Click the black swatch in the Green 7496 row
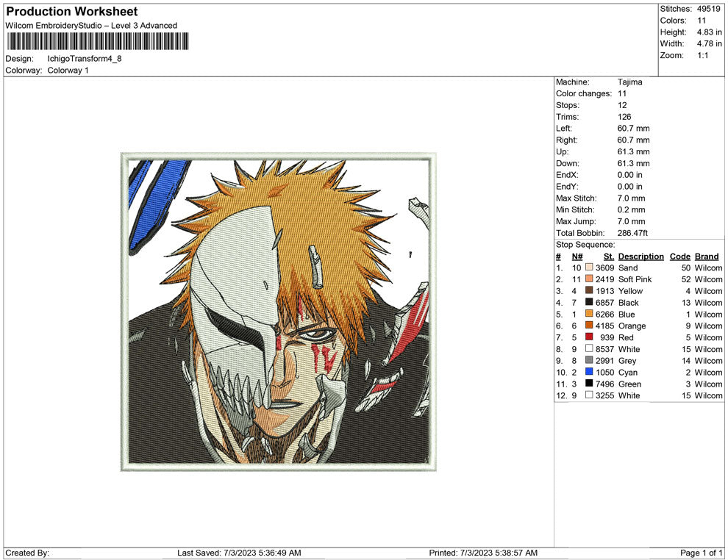This screenshot has height=560, width=728. pos(589,383)
